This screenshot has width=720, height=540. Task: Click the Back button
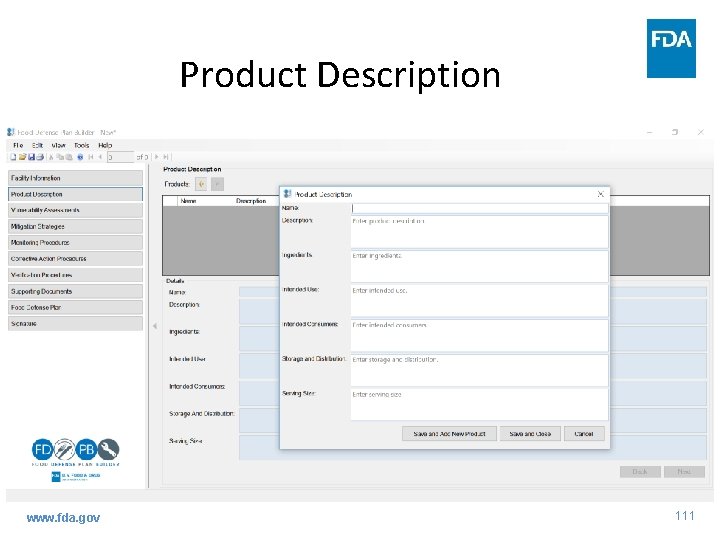tap(640, 472)
